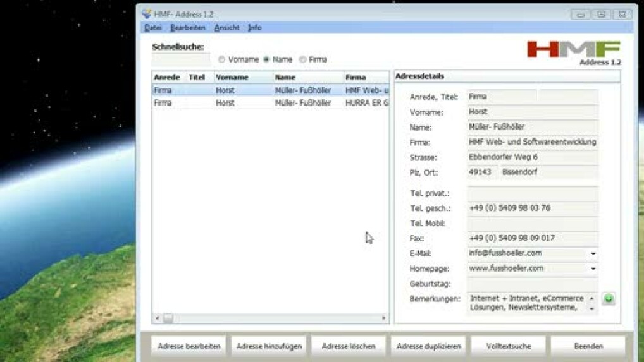This screenshot has width=644, height=362.
Task: Click the Adresse hinzufügen button
Action: click(x=269, y=346)
